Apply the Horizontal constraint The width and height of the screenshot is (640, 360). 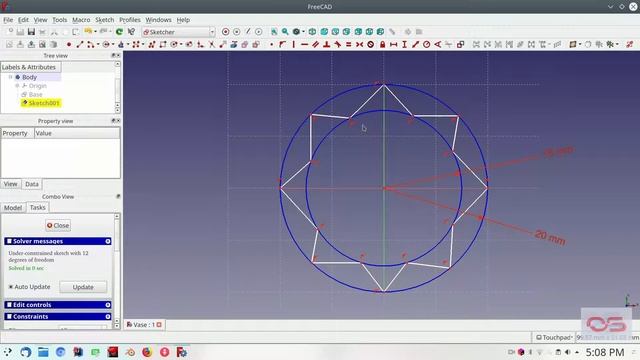pos(304,44)
